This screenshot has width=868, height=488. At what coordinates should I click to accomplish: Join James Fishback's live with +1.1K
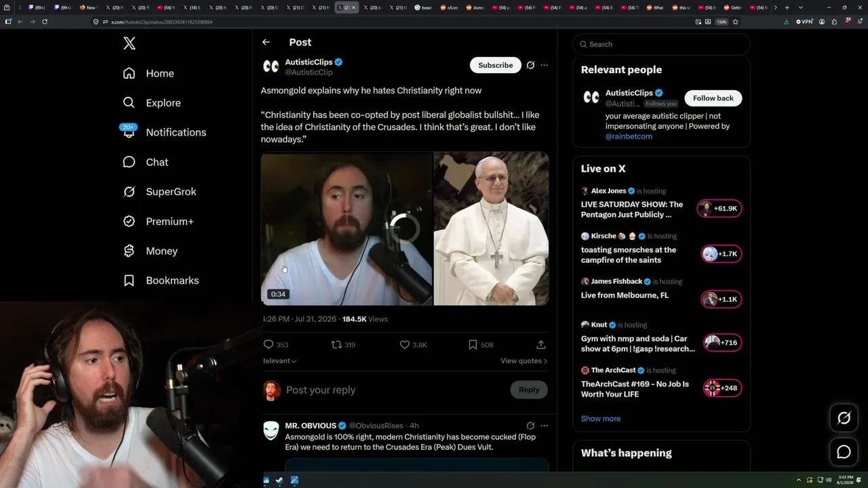(x=722, y=300)
